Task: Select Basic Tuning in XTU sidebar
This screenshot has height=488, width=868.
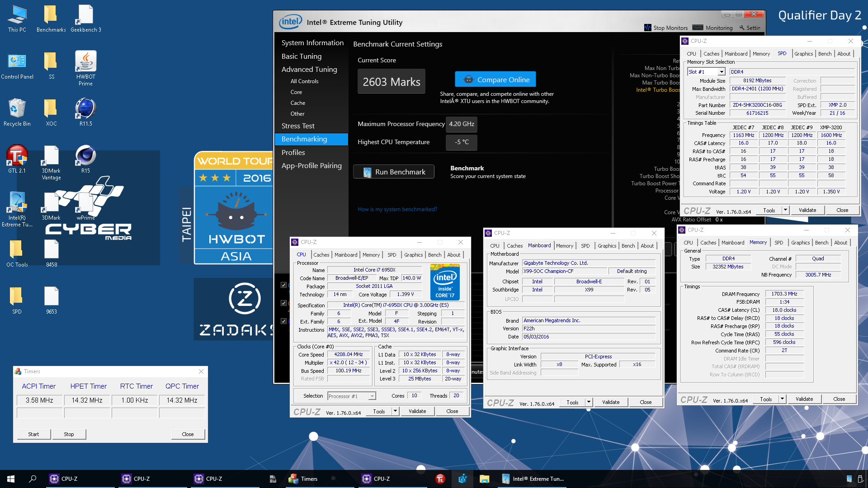Action: click(x=302, y=56)
